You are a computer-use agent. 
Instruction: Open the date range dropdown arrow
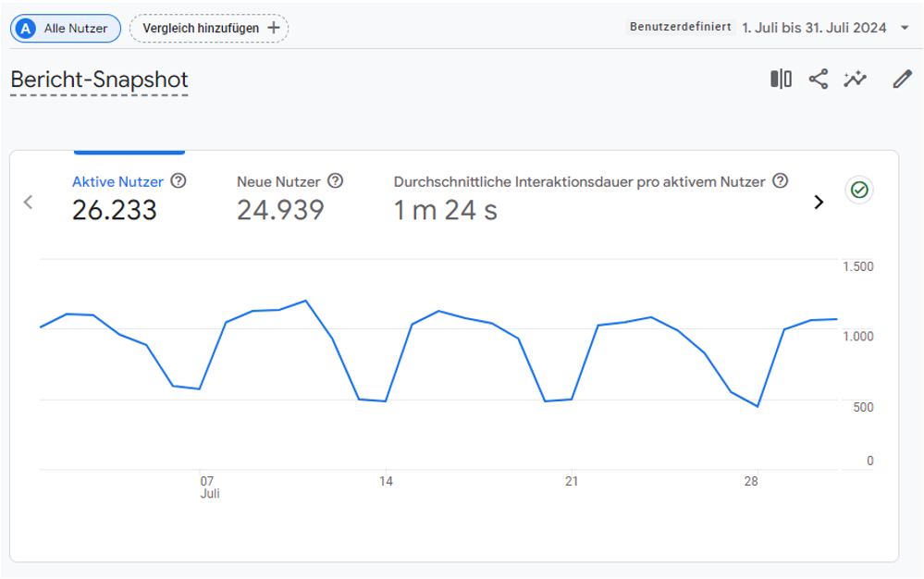coord(905,28)
